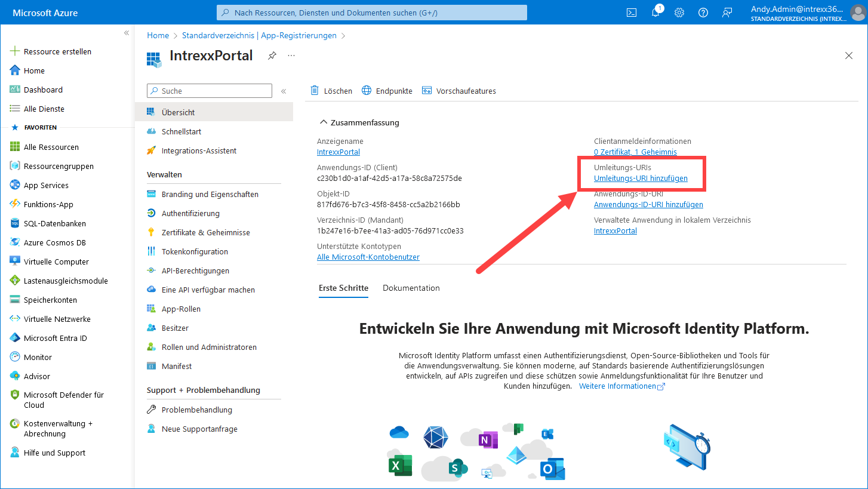Open Endpunkte from the toolbar
868x489 pixels.
tap(387, 91)
